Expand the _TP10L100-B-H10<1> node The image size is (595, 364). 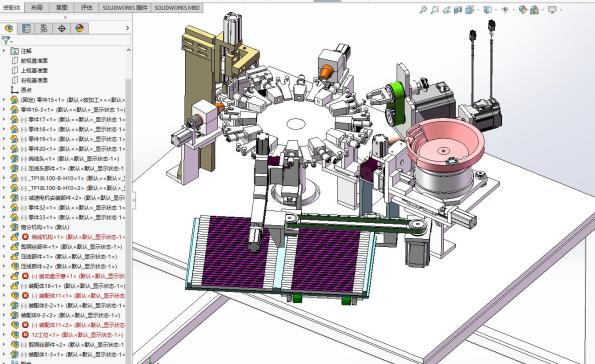(x=4, y=178)
